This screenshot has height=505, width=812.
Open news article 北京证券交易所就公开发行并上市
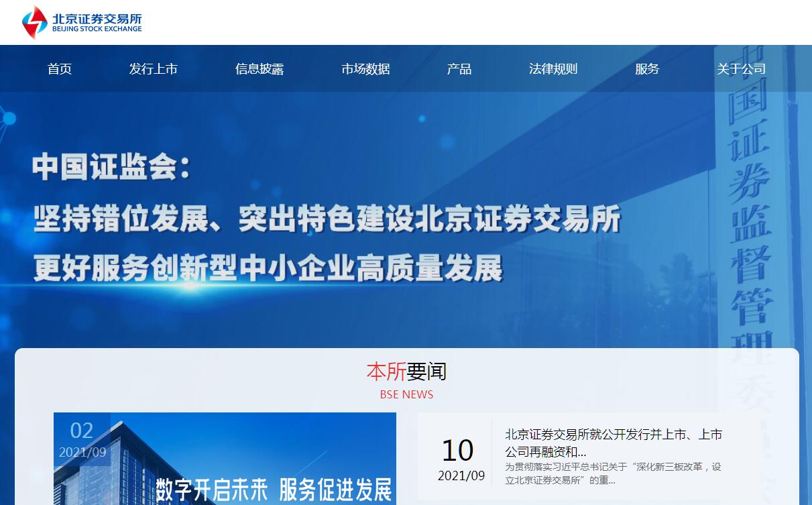tap(613, 443)
